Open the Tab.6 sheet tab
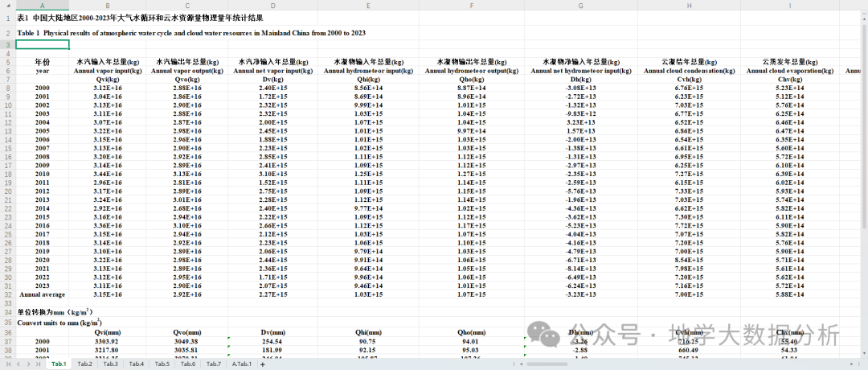Viewport: 868px width, 370px height. (x=188, y=364)
